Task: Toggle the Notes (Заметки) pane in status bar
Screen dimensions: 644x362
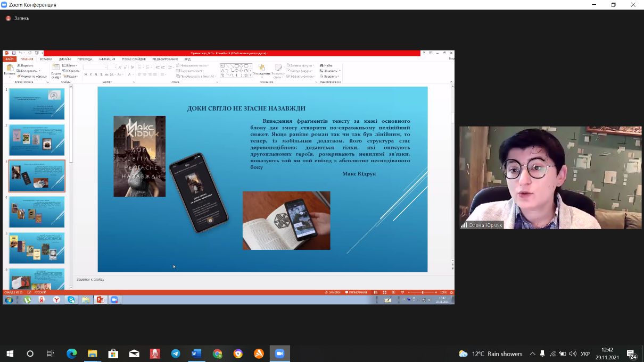Action: 333,292
